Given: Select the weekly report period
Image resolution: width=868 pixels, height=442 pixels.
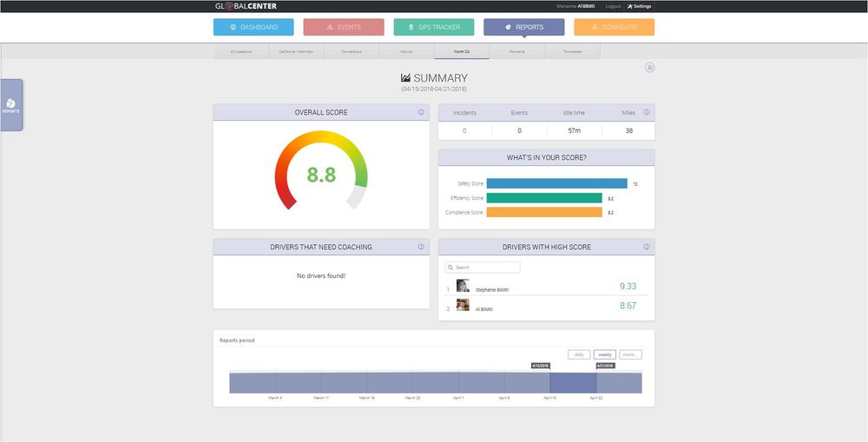Looking at the screenshot, I should click(x=605, y=354).
